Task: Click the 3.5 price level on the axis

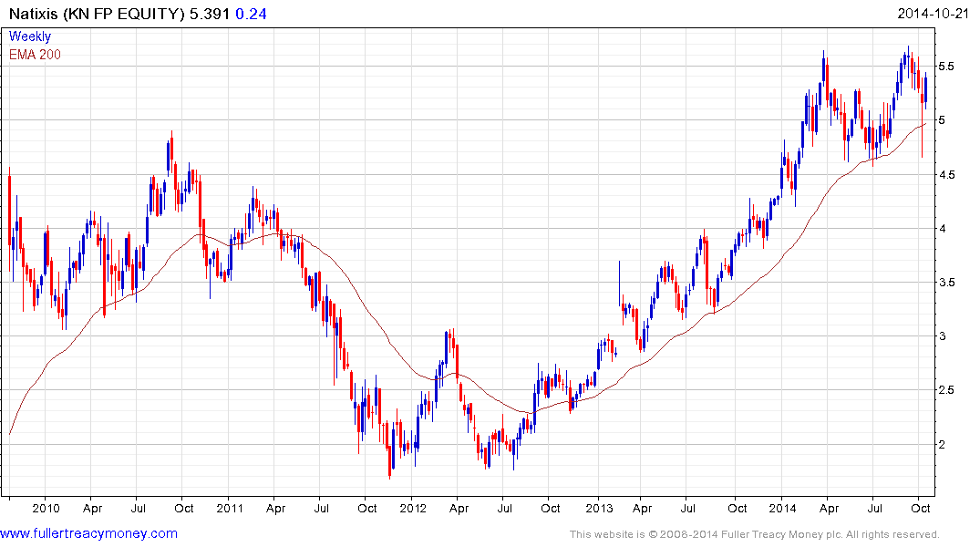Action: [x=948, y=283]
